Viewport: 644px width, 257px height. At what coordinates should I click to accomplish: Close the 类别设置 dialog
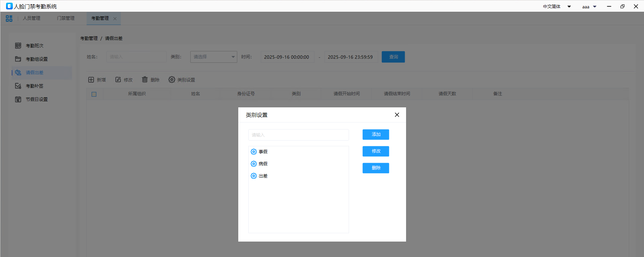pyautogui.click(x=397, y=115)
